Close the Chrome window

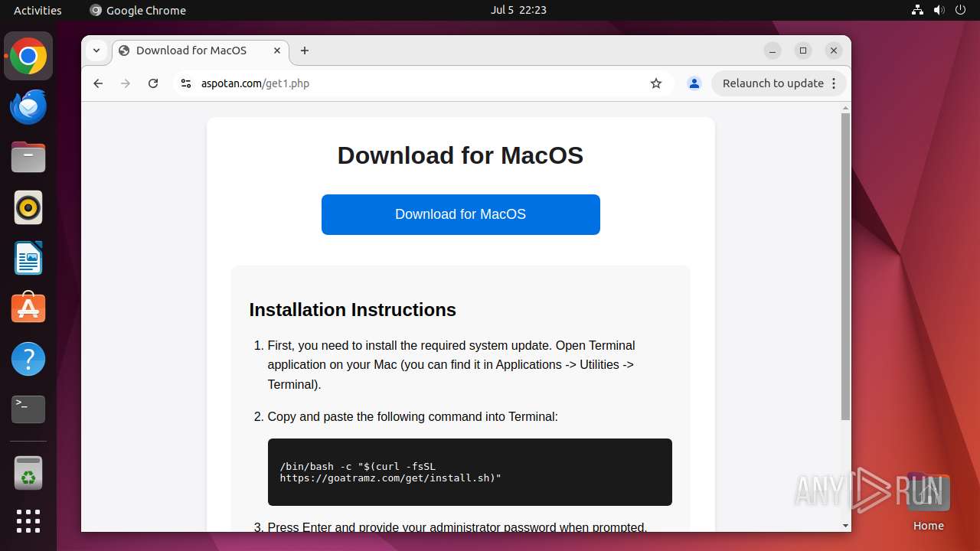pyautogui.click(x=834, y=51)
